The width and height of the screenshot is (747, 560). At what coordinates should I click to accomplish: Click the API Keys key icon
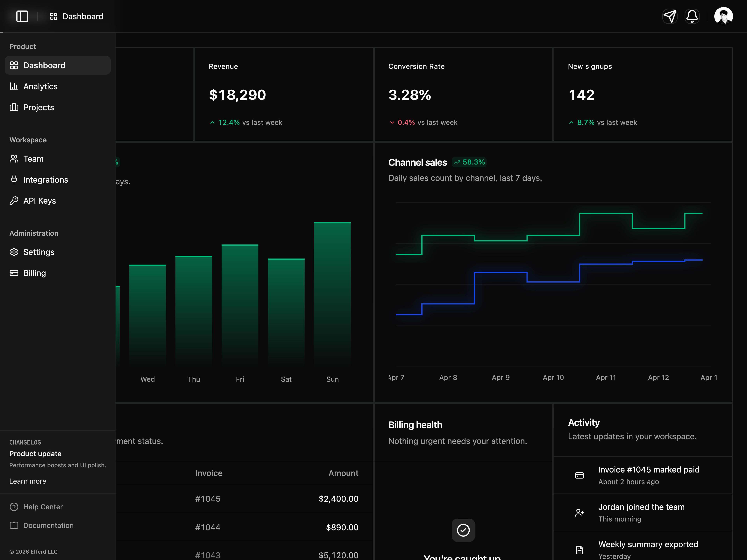coord(14,200)
